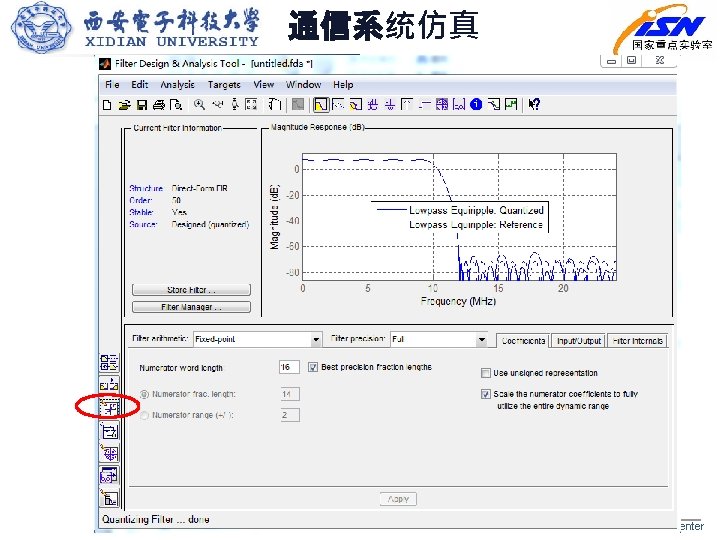Click the Full View restore icon

tap(251, 105)
